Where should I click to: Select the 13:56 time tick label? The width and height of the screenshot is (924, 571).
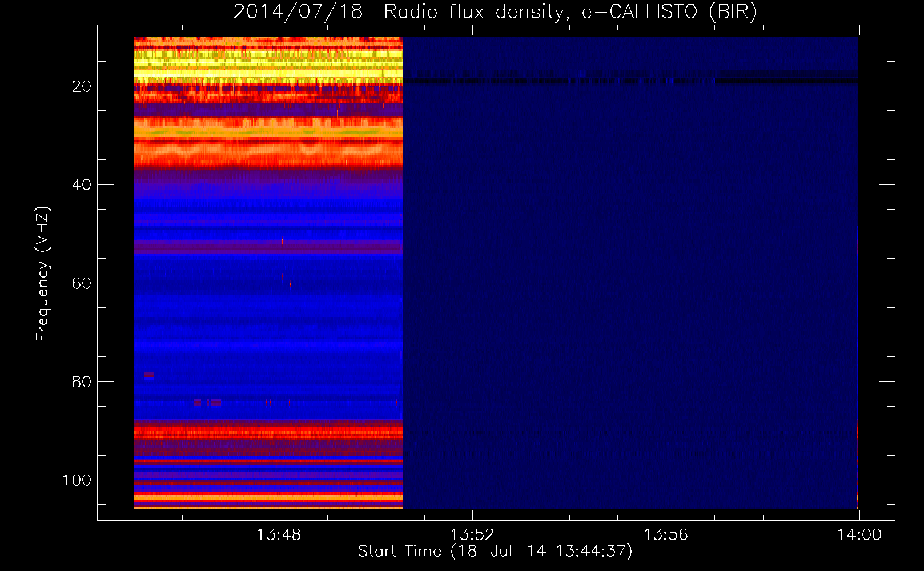666,535
